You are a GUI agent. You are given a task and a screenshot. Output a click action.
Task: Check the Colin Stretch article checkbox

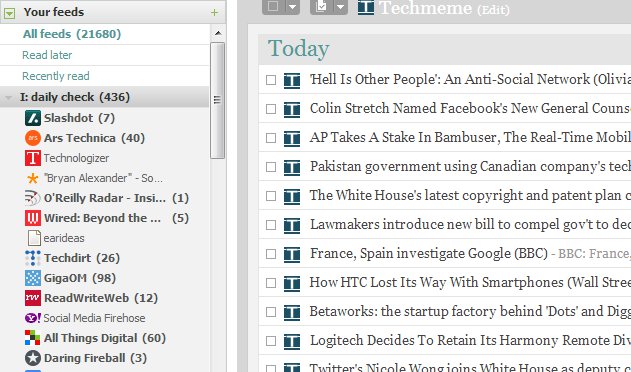coord(271,109)
